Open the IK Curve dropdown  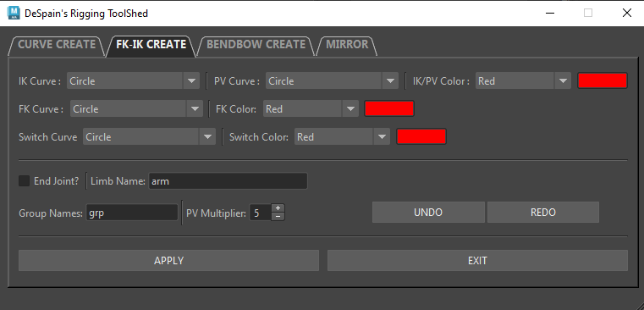pyautogui.click(x=133, y=81)
